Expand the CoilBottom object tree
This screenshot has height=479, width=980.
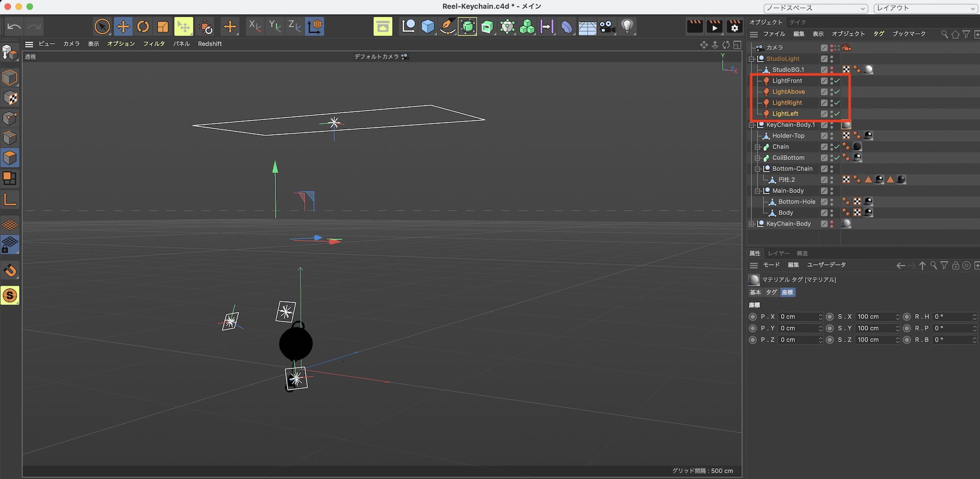(x=758, y=158)
